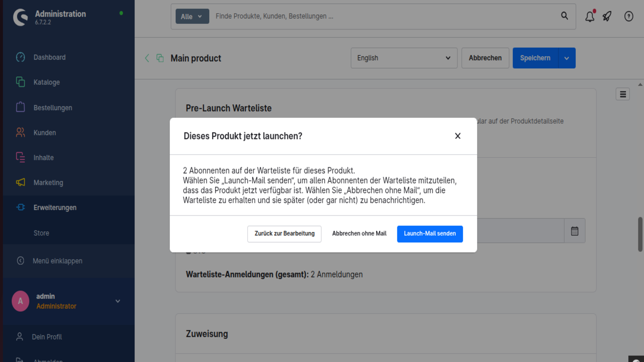
Task: Click 'Warteliste-Anmeldungen (gesamt)' text
Action: coord(247,275)
